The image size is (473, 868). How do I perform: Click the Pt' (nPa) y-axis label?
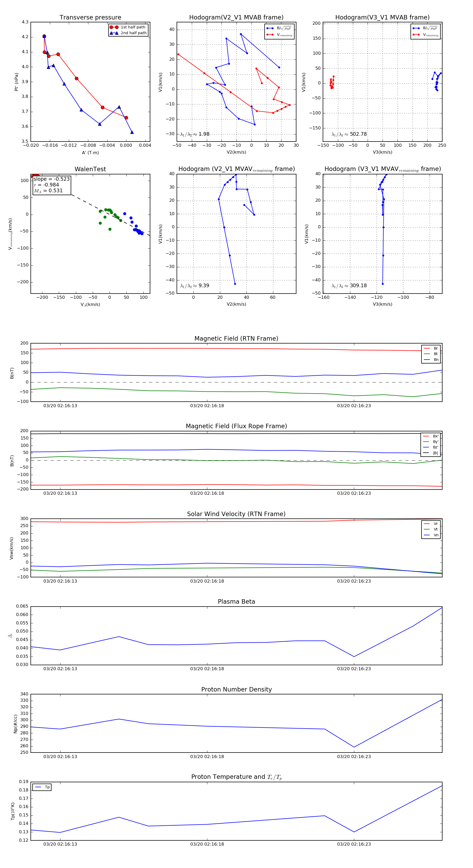coord(16,82)
